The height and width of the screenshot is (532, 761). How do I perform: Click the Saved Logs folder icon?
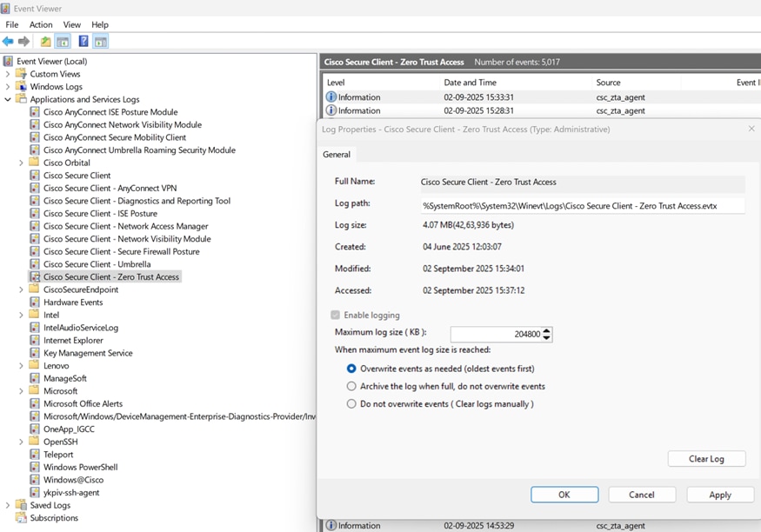click(21, 505)
